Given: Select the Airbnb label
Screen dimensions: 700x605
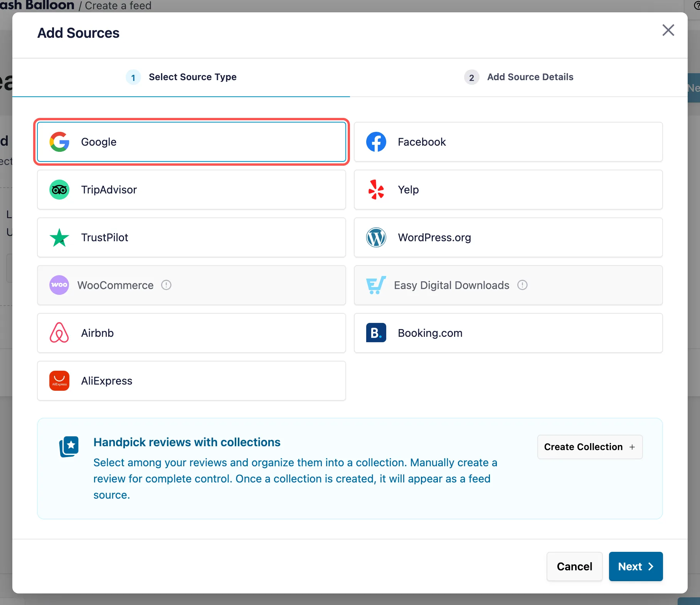Looking at the screenshot, I should 98,333.
